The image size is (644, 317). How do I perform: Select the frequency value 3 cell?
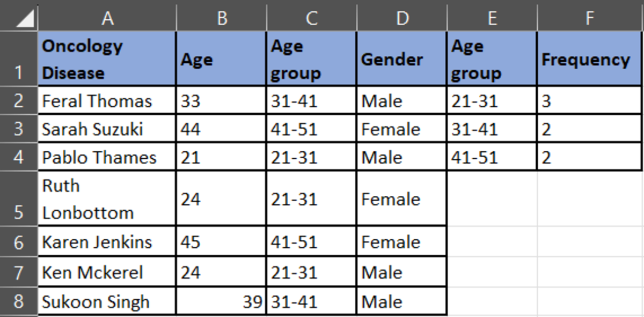pos(590,100)
